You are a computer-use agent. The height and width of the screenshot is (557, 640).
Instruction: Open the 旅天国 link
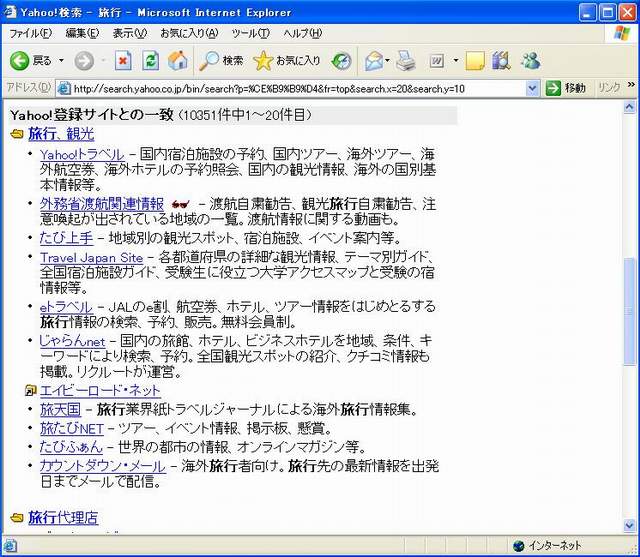pos(60,409)
